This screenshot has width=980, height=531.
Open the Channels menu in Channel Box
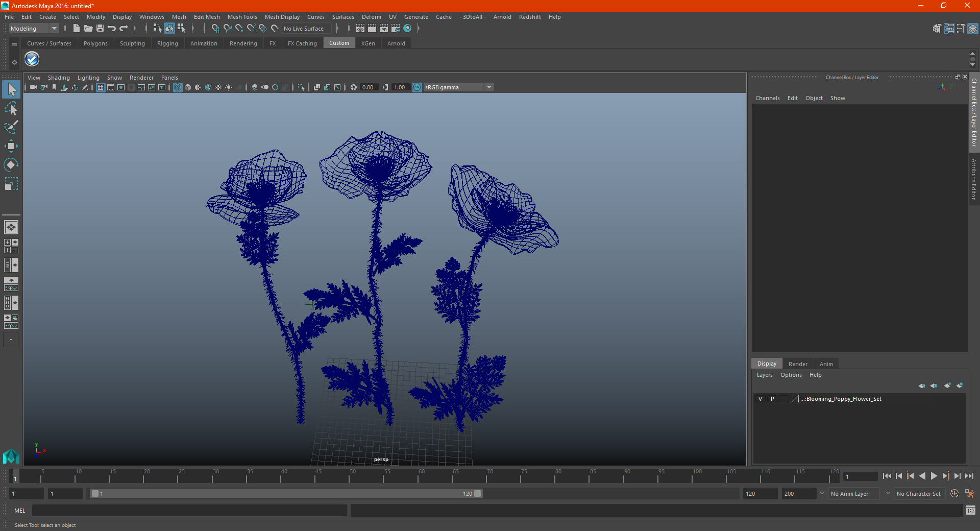coord(767,98)
